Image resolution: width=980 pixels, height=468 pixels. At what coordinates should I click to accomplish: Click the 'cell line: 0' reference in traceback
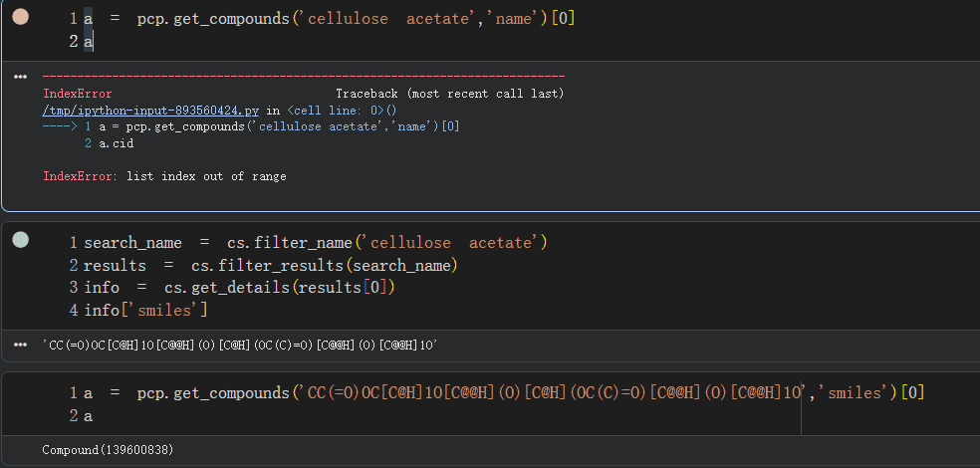(342, 111)
